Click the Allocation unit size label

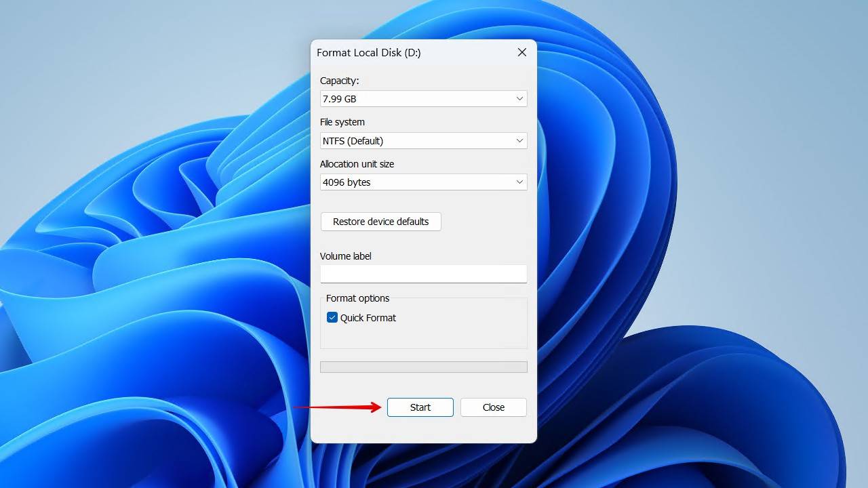point(357,164)
